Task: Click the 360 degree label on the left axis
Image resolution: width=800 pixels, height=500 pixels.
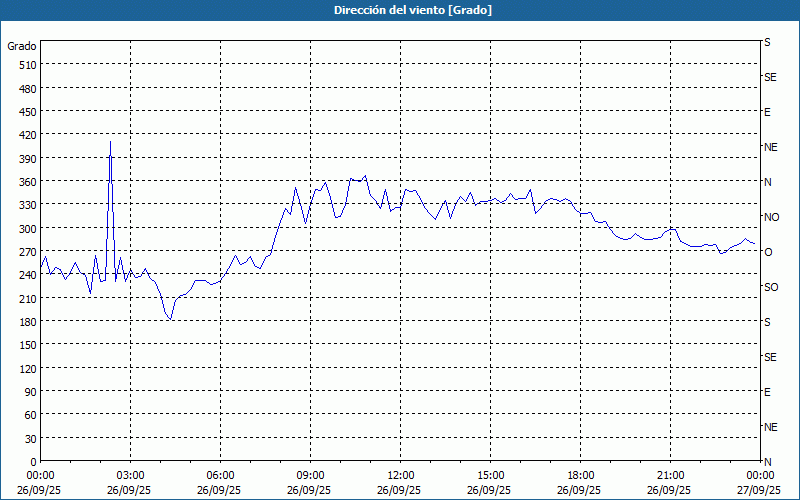Action: 27,182
